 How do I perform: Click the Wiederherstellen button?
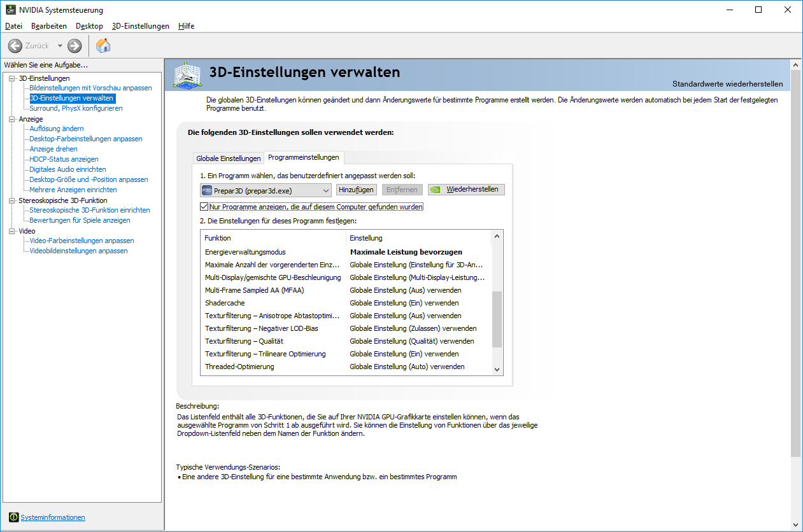[x=467, y=190]
